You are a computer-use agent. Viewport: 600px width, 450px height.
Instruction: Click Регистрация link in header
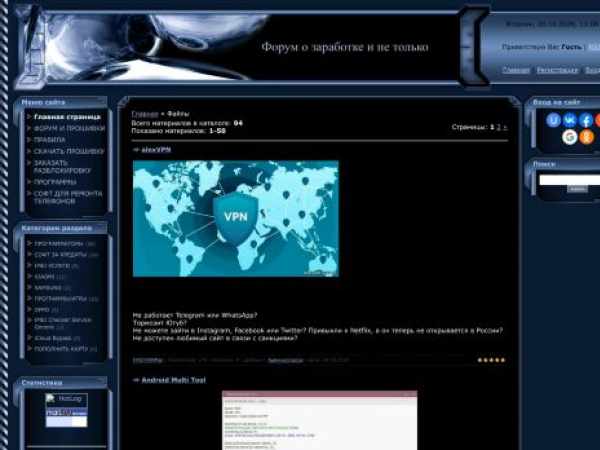pos(557,70)
